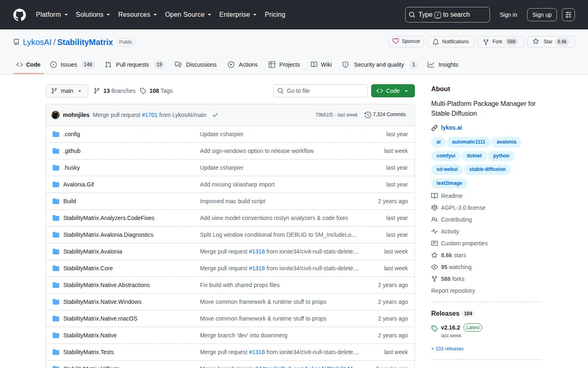
Task: Open the Projects tab
Action: (284, 65)
